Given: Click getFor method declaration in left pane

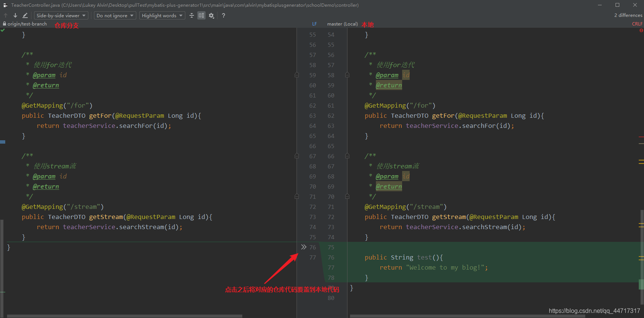Looking at the screenshot, I should [x=111, y=115].
